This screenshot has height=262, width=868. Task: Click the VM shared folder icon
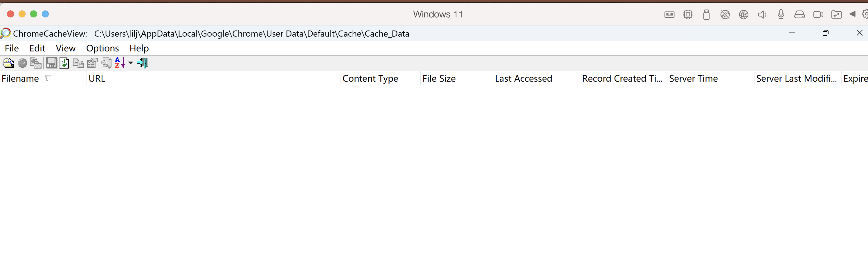point(837,15)
